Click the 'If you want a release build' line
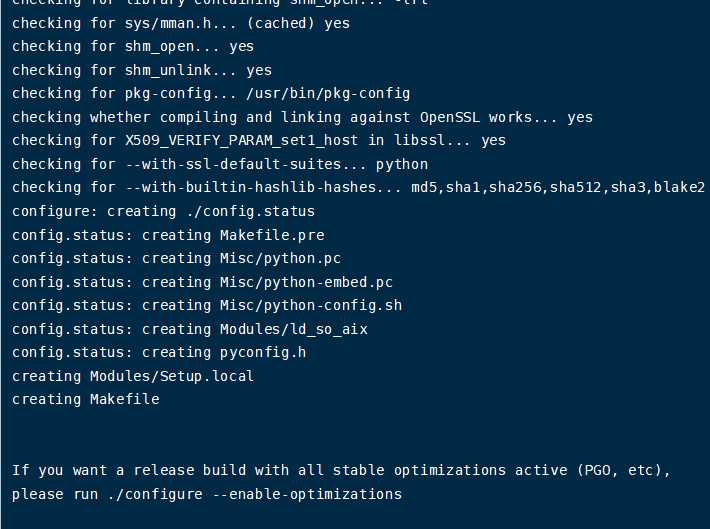The width and height of the screenshot is (710, 529). click(341, 470)
